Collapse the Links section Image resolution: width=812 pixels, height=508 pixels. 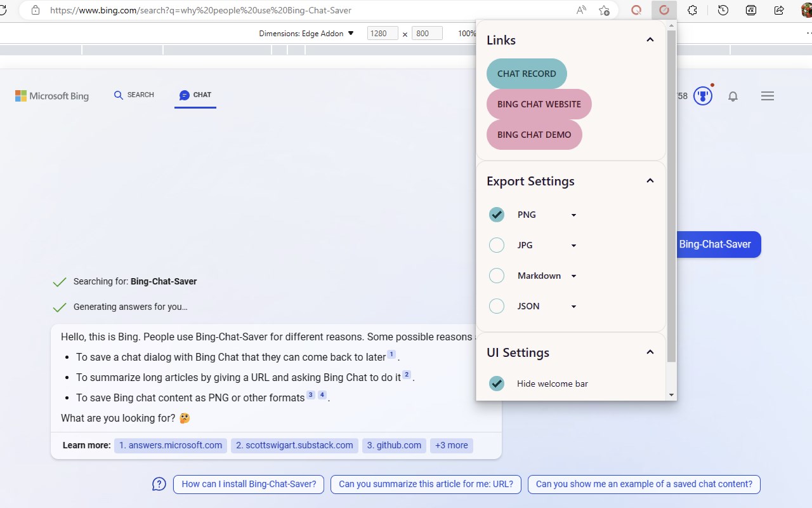650,40
